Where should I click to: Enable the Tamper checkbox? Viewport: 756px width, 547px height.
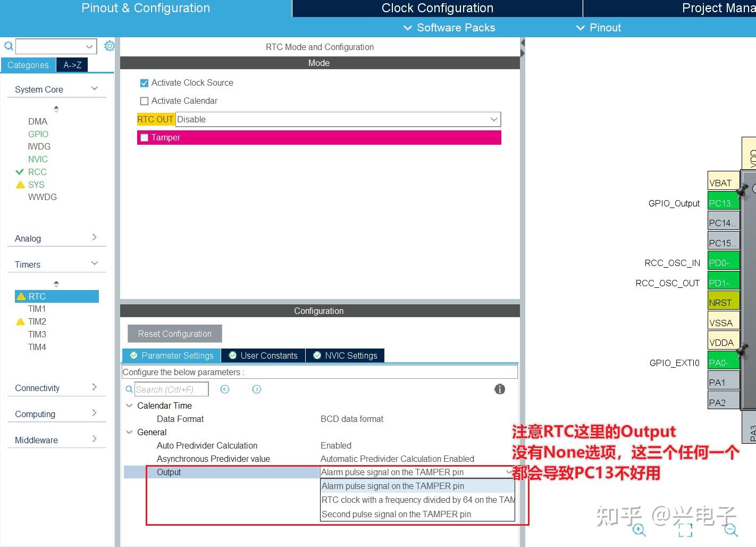pyautogui.click(x=144, y=138)
